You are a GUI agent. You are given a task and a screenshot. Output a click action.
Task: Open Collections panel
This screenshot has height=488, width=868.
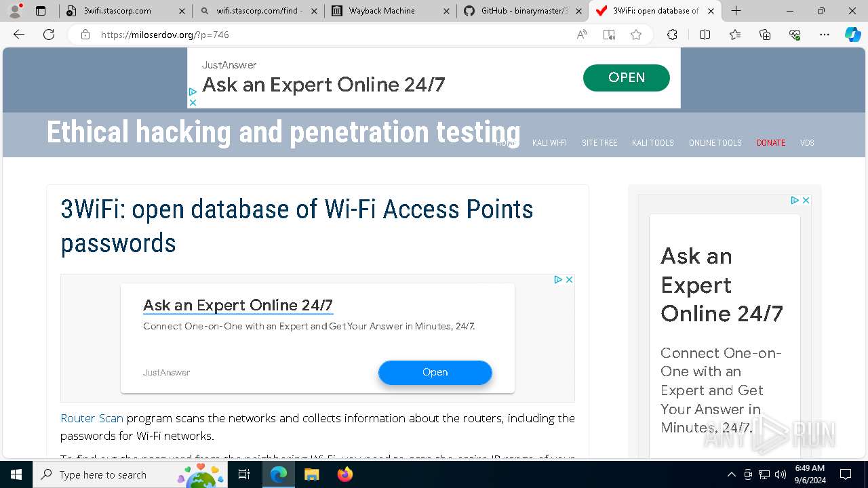[x=765, y=35]
